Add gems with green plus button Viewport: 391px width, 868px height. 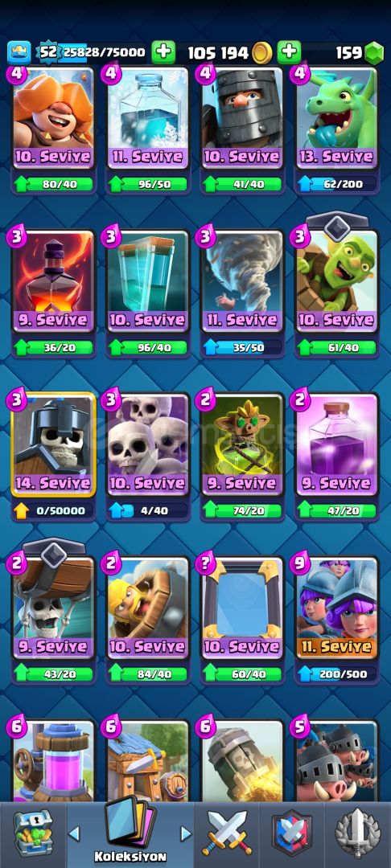pyautogui.click(x=289, y=52)
